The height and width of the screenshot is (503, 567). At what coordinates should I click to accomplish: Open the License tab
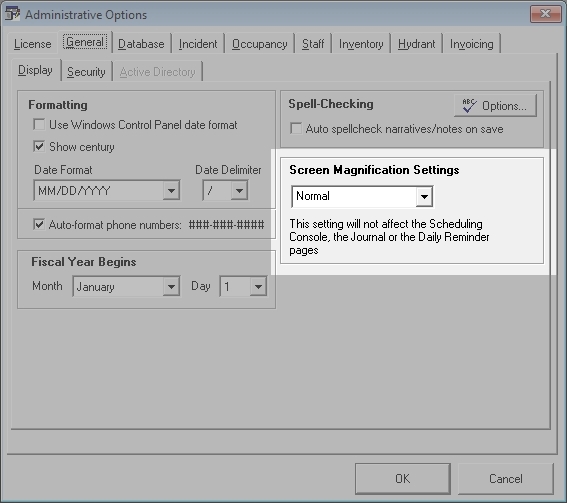point(33,44)
